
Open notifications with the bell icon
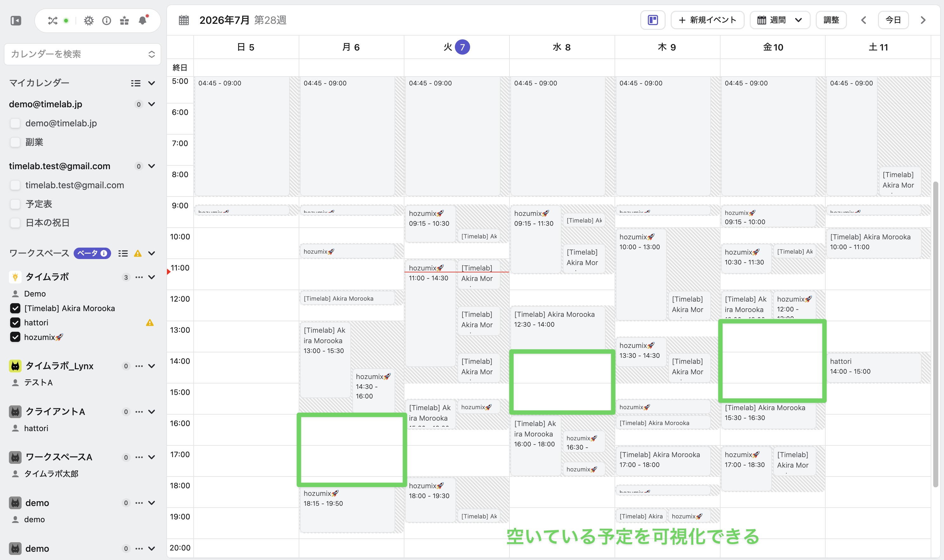(x=143, y=20)
